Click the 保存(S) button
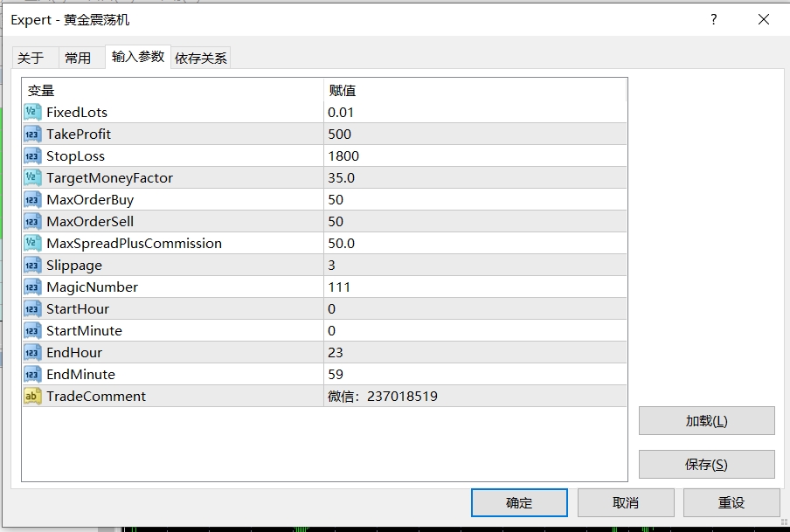790x532 pixels. point(706,465)
